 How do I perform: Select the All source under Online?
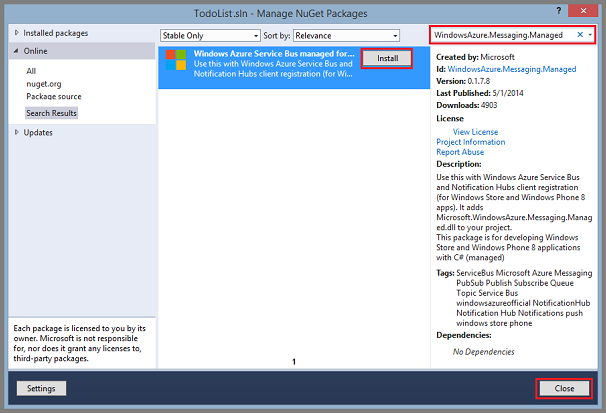pos(31,71)
